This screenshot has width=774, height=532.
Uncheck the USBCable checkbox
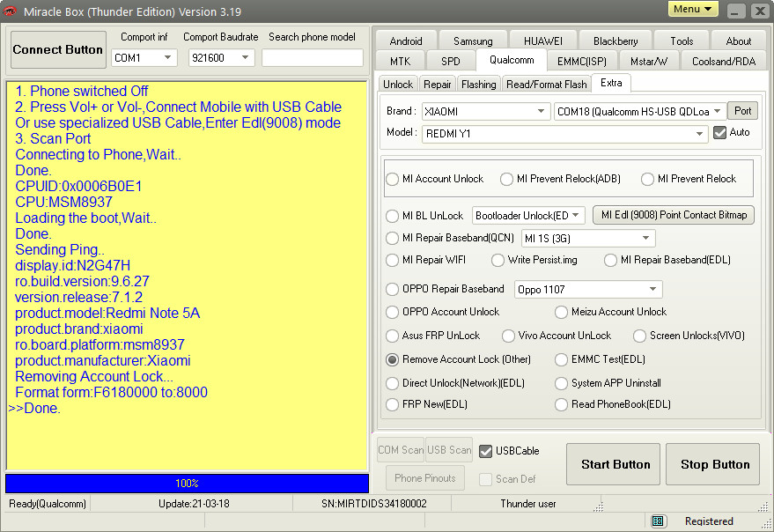pos(486,451)
